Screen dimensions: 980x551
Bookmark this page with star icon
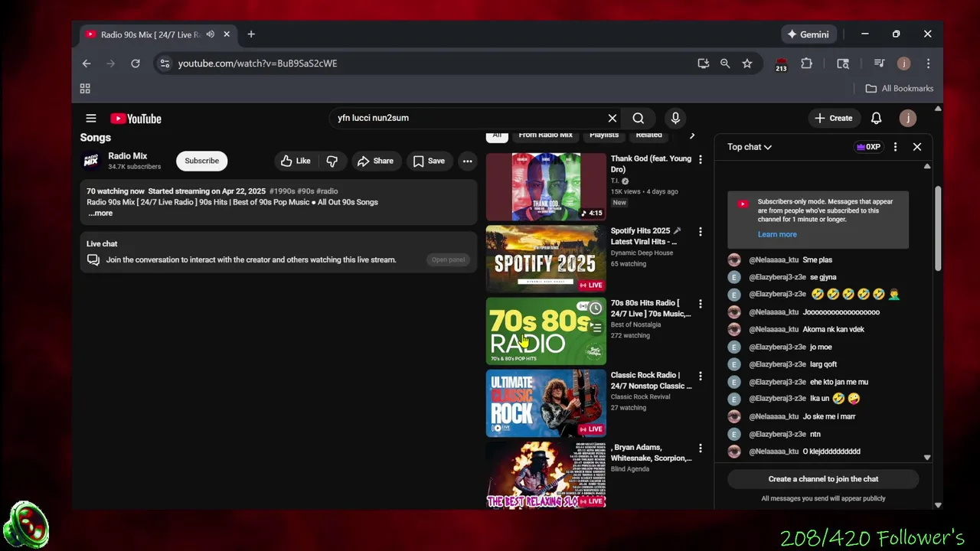tap(747, 64)
